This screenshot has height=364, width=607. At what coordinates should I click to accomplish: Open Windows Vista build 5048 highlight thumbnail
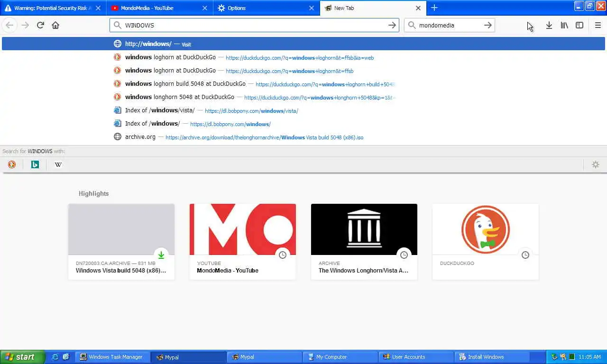point(121,229)
